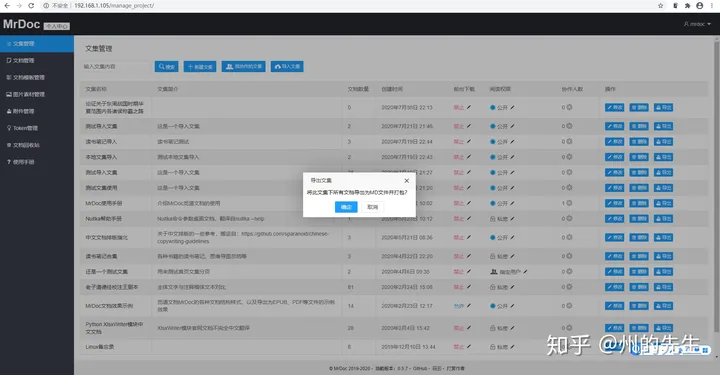Click the blue 搜索 search button

[x=166, y=67]
